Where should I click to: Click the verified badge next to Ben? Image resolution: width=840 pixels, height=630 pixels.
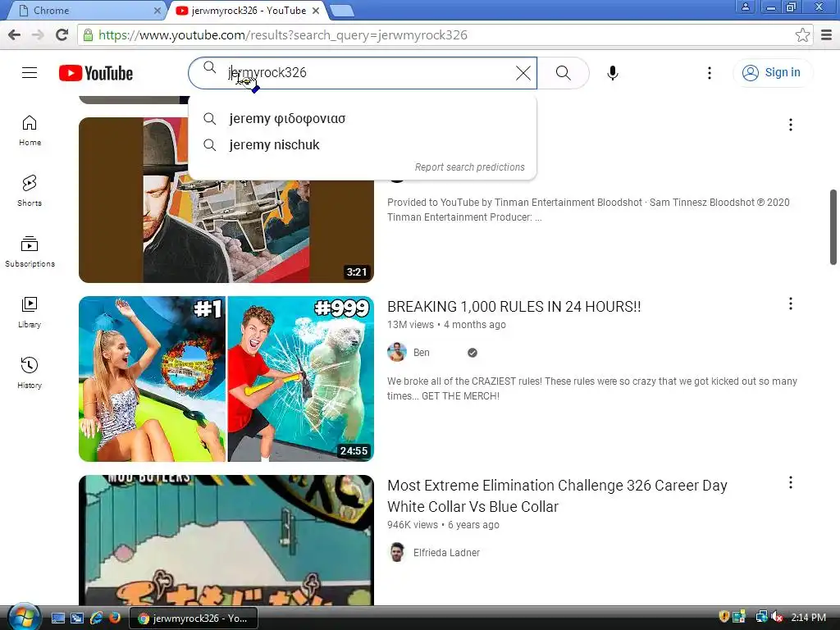472,353
